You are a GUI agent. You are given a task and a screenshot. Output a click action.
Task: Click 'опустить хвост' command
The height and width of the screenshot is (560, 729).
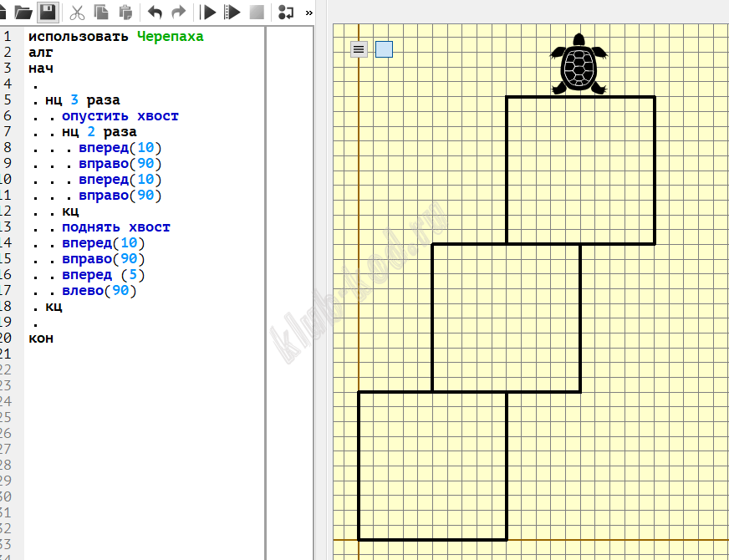click(x=120, y=115)
